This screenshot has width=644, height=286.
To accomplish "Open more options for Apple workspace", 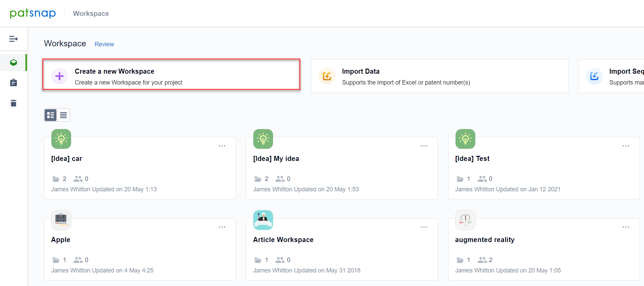I will (x=222, y=227).
